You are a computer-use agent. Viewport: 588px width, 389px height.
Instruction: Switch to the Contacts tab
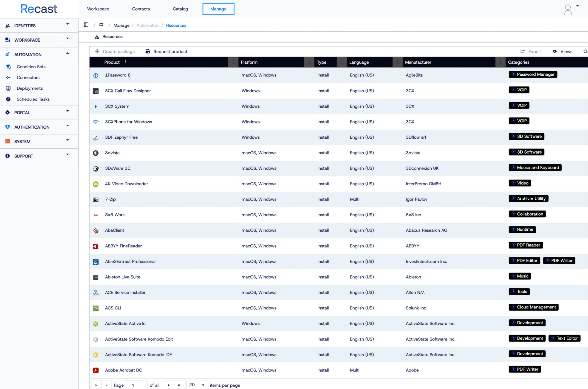[x=141, y=9]
